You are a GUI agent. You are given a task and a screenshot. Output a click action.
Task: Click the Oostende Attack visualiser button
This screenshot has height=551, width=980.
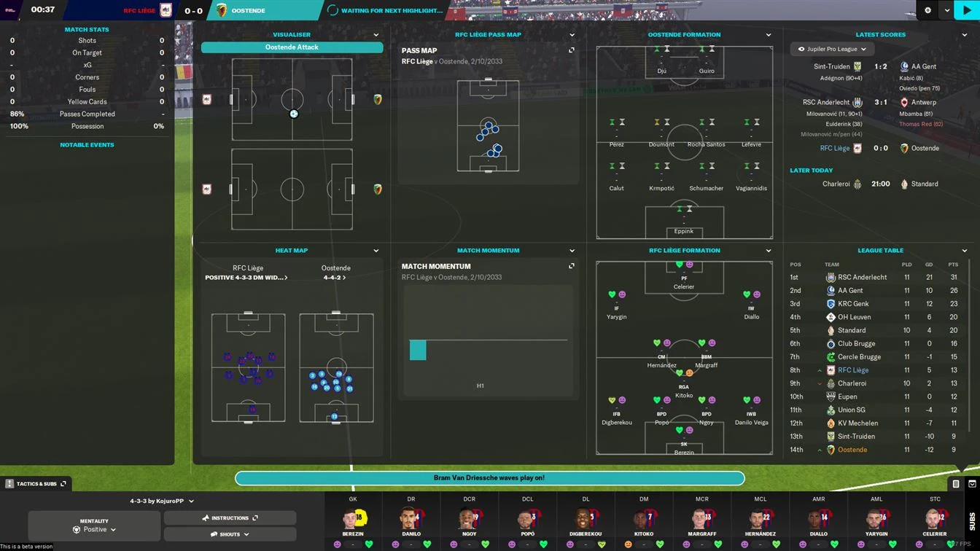coord(292,47)
